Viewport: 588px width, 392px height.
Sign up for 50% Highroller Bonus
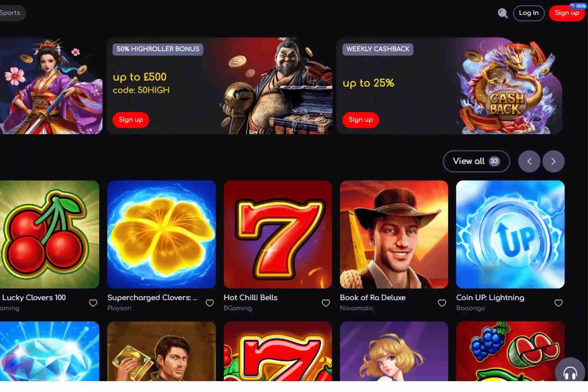(131, 120)
